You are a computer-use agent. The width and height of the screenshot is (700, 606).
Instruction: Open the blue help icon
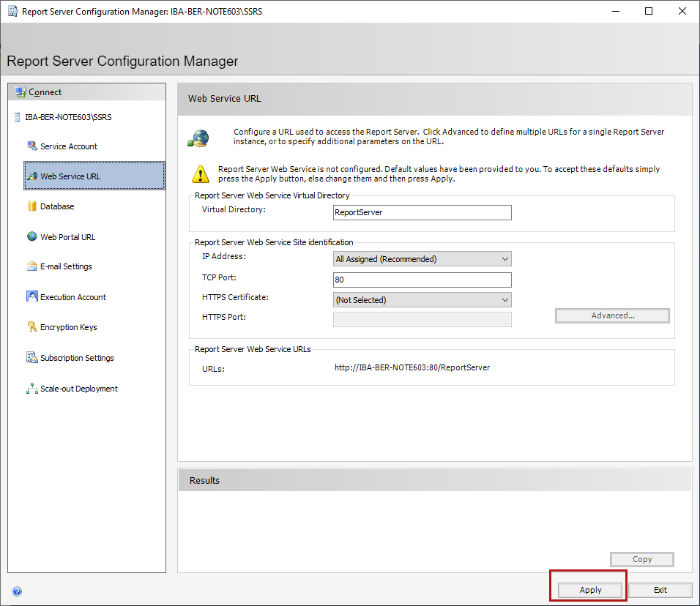pos(17,591)
